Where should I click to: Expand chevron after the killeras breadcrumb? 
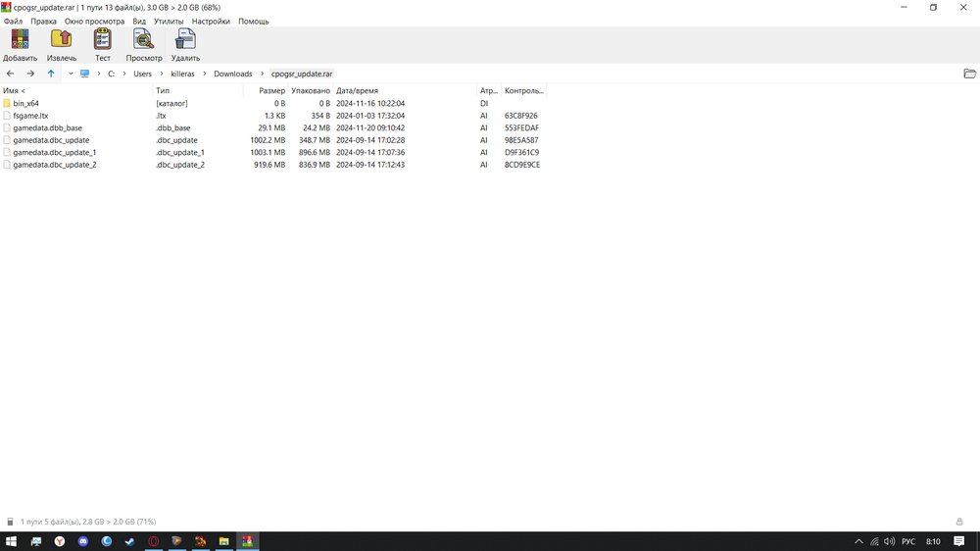[x=205, y=74]
